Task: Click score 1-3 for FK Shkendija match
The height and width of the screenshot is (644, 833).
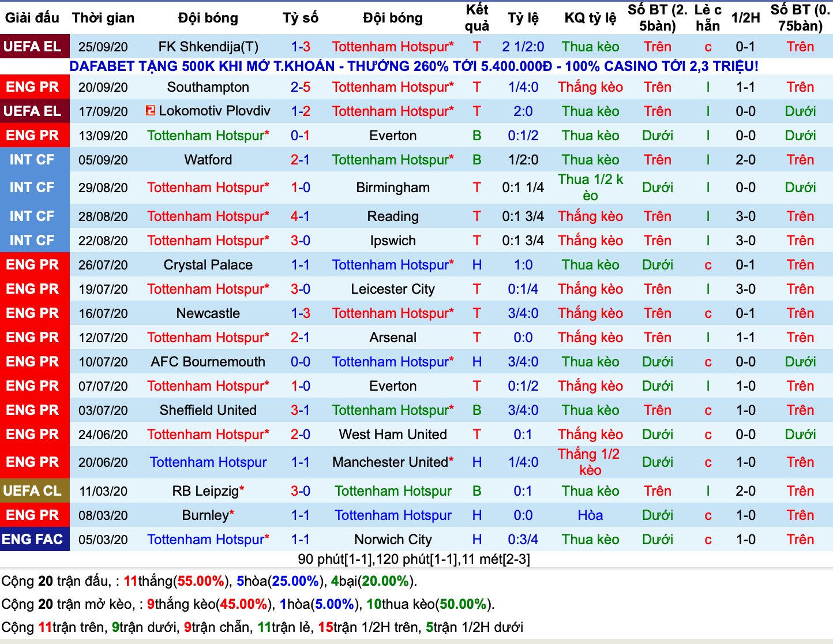Action: coord(301,47)
